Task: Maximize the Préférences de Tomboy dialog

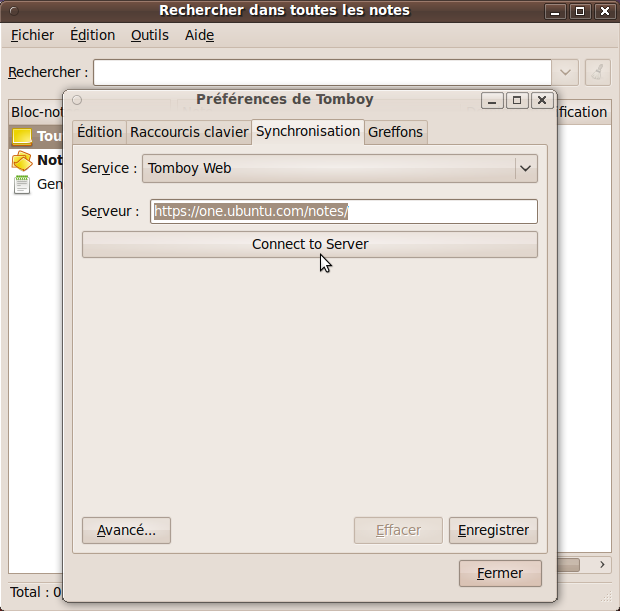Action: coord(517,100)
